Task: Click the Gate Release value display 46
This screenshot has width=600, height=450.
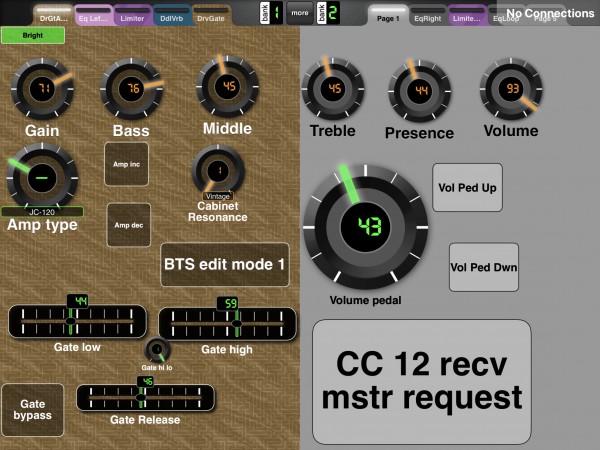Action: point(146,382)
